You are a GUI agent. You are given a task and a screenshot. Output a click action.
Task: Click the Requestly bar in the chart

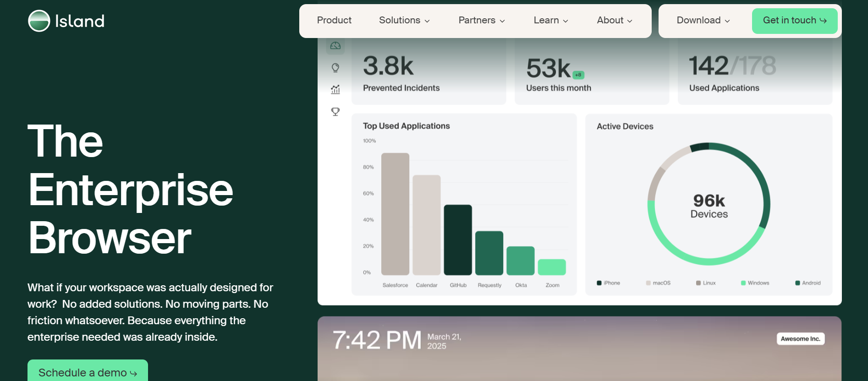point(489,253)
